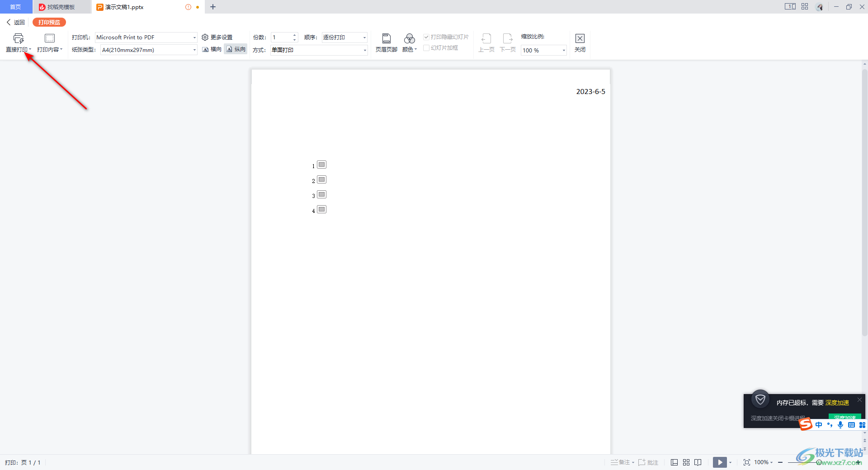Click fit-to-window zoom icon

747,462
